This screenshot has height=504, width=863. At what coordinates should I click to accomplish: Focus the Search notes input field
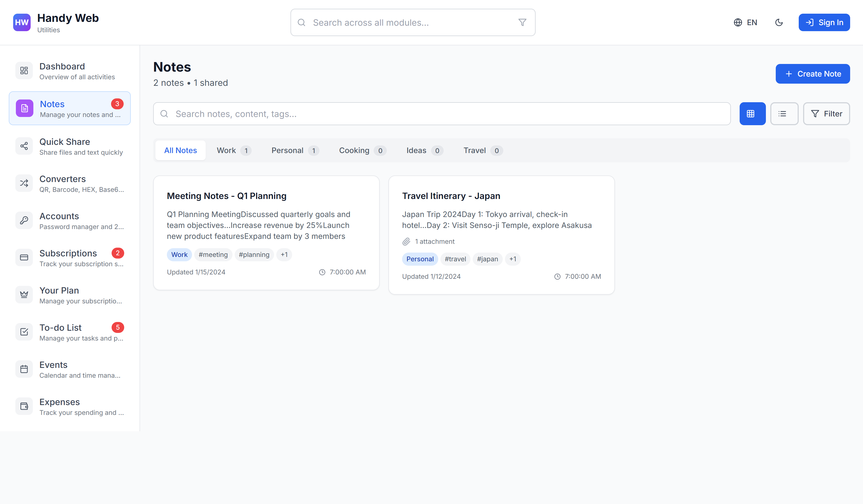pos(442,114)
